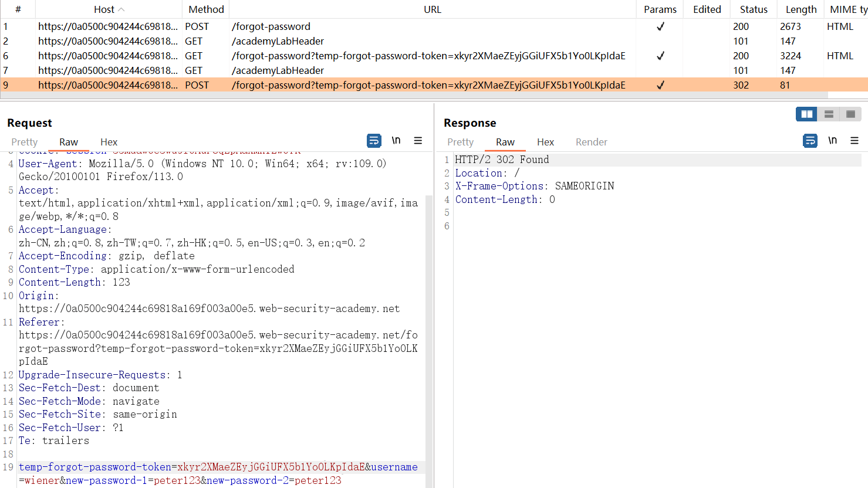
Task: Sort the table by the Edited column header
Action: pos(707,9)
